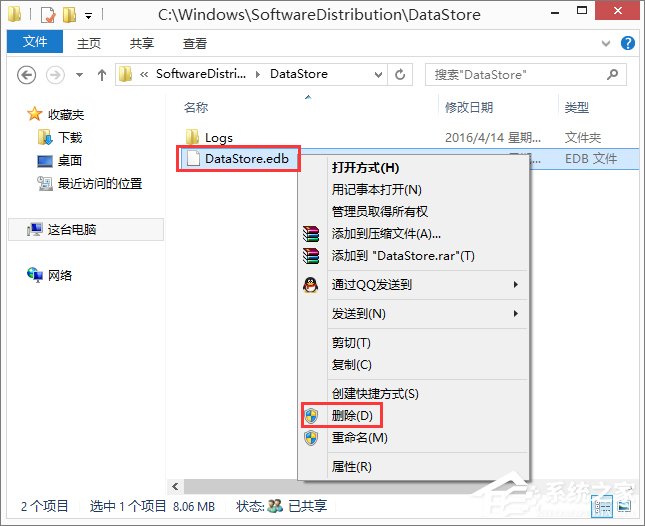This screenshot has height=526, width=645.
Task: Click the New Folder icon in title bar
Action: tap(68, 15)
